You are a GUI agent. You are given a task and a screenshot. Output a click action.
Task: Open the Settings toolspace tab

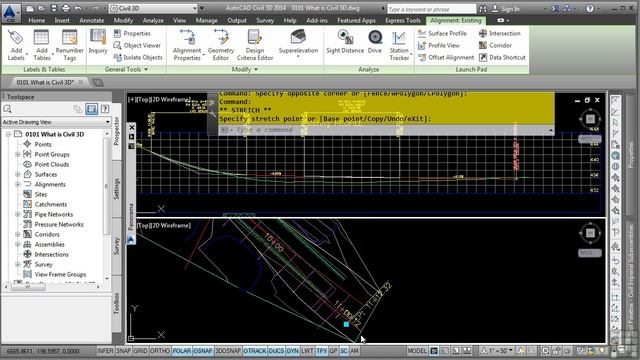pyautogui.click(x=116, y=189)
